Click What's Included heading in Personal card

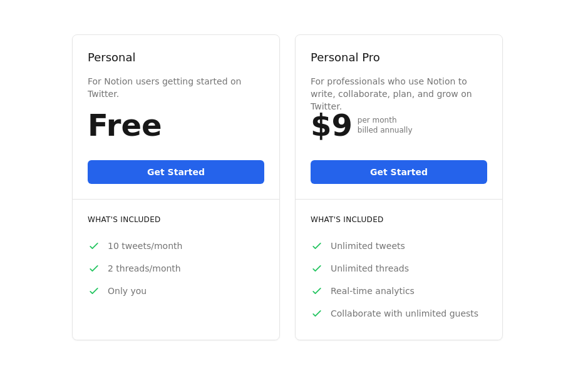click(124, 220)
